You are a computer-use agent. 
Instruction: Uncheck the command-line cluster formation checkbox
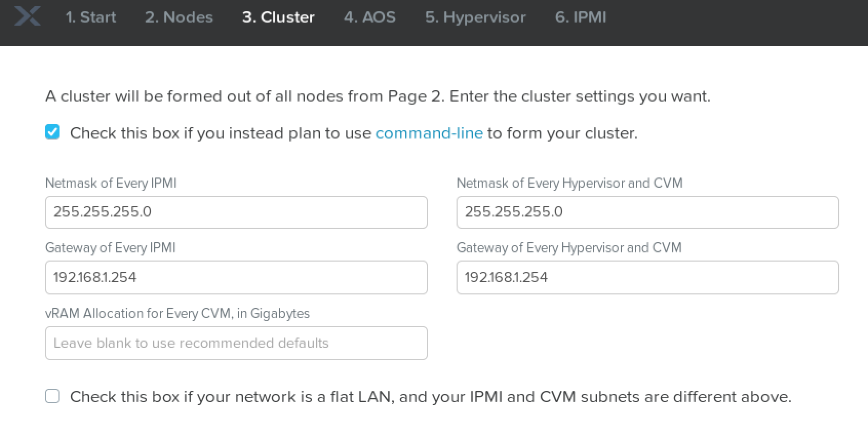click(52, 132)
